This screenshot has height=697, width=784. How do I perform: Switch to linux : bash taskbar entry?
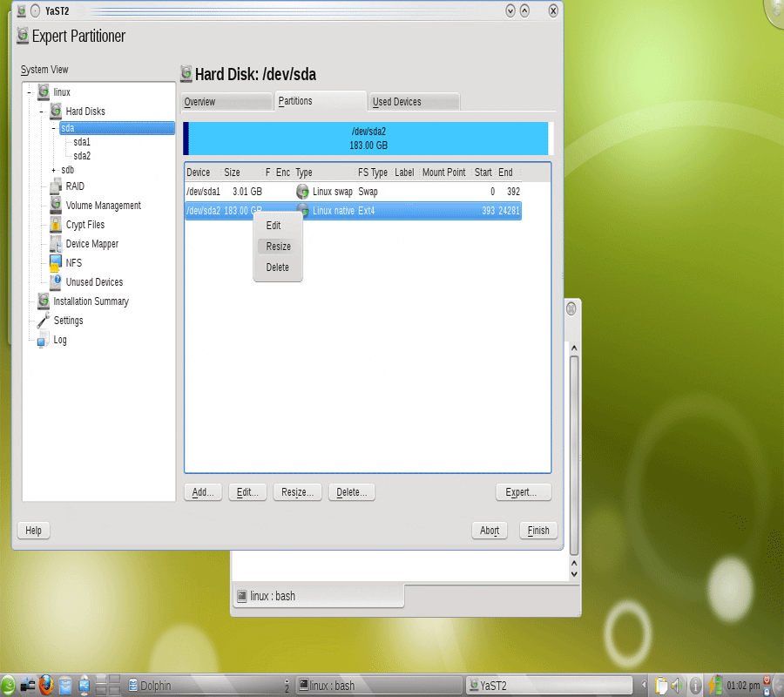(x=380, y=686)
